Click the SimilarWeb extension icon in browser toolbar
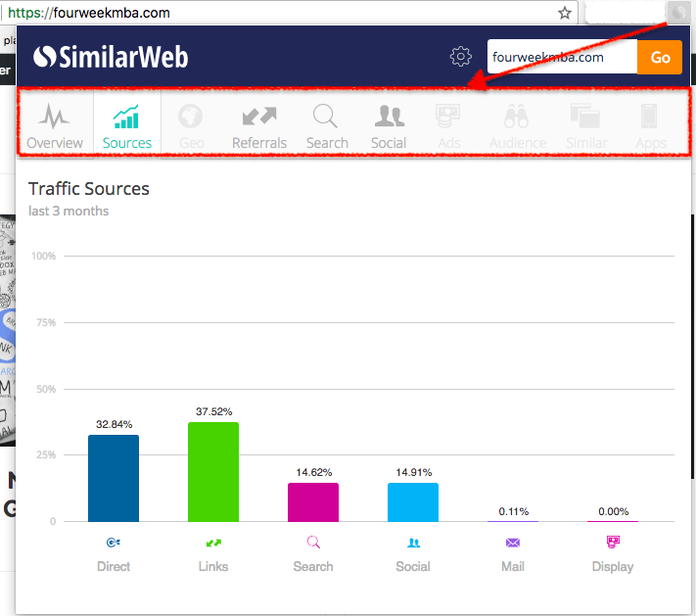The width and height of the screenshot is (696, 616). click(678, 13)
